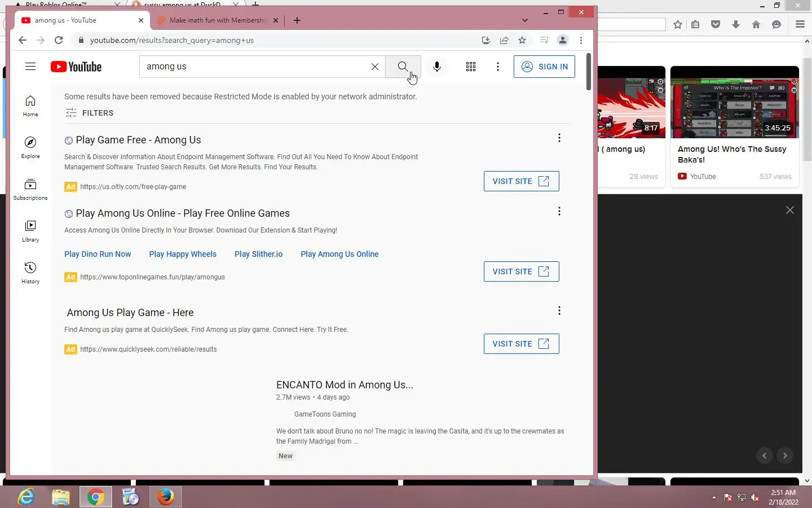Open the YouTube hamburger guide menu
The image size is (812, 508).
click(x=30, y=67)
